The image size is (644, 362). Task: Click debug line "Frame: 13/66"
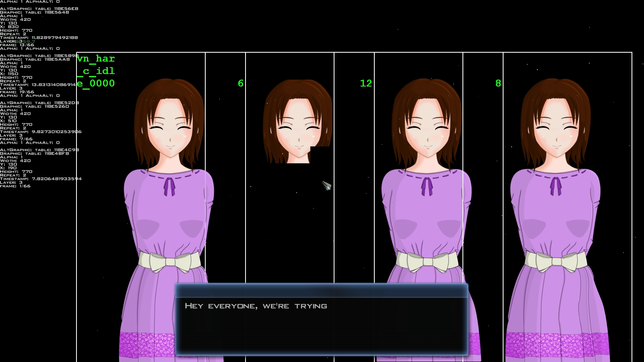[17, 45]
